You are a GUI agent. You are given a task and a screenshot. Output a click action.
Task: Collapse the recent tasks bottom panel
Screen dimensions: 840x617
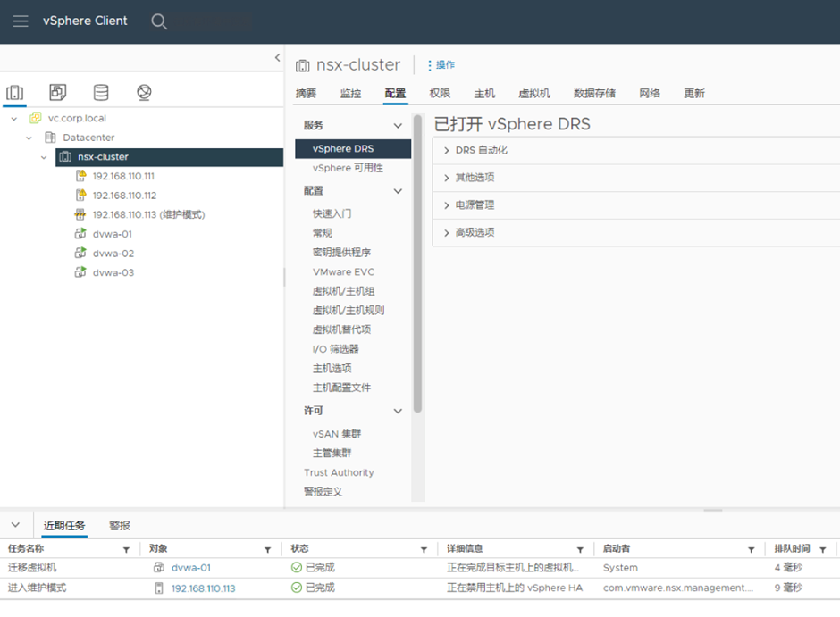pos(15,525)
